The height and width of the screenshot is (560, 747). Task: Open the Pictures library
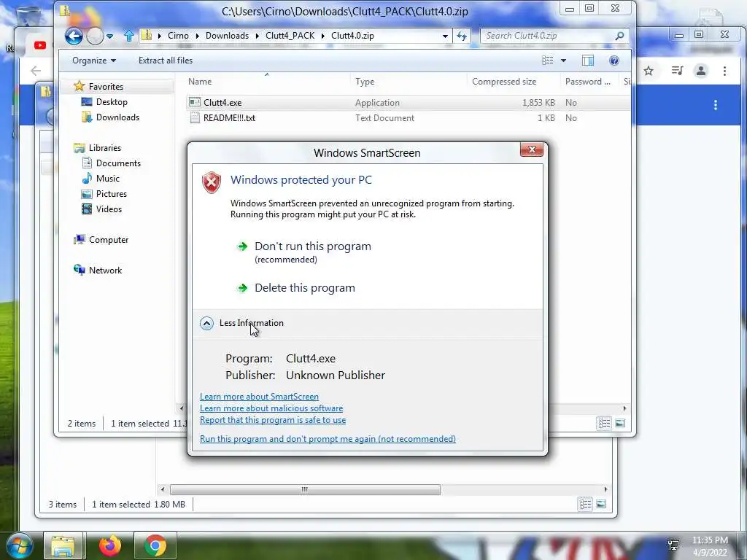tap(112, 194)
